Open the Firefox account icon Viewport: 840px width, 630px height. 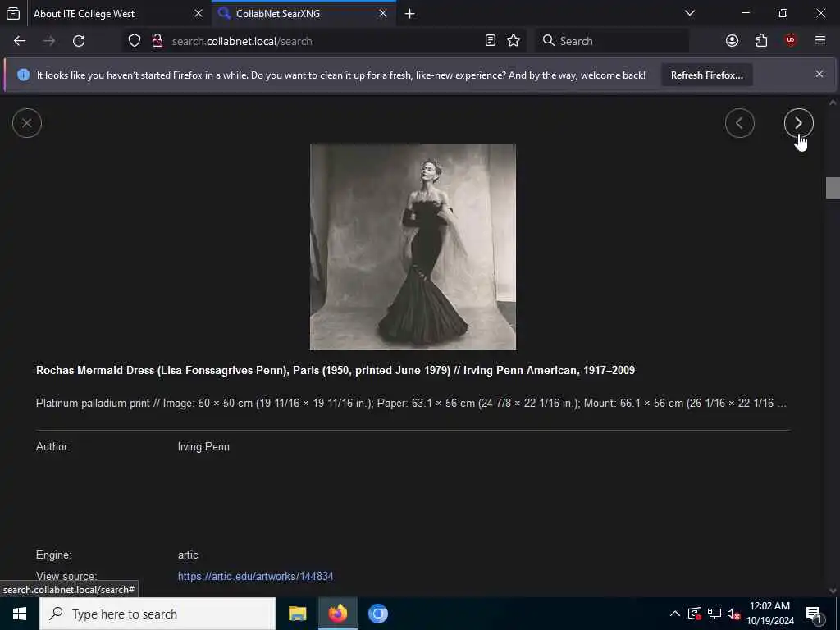pos(732,41)
